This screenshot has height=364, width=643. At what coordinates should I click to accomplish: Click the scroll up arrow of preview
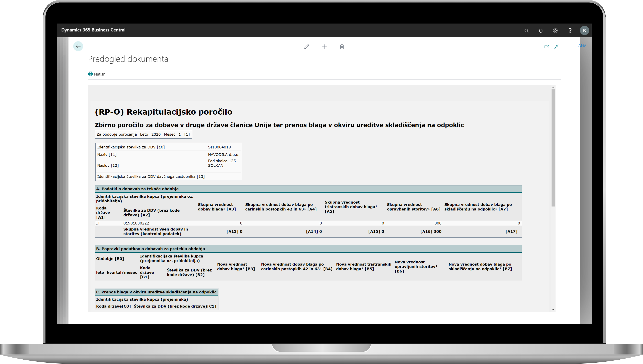click(x=553, y=87)
